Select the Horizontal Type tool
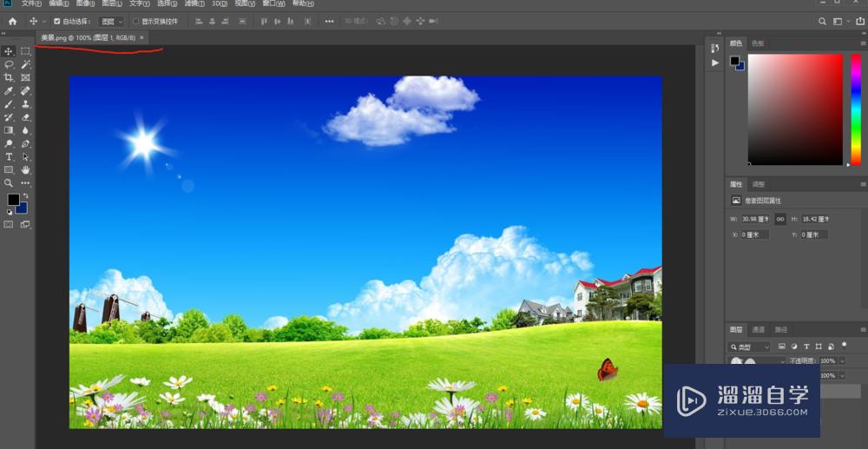868x449 pixels. coord(9,157)
